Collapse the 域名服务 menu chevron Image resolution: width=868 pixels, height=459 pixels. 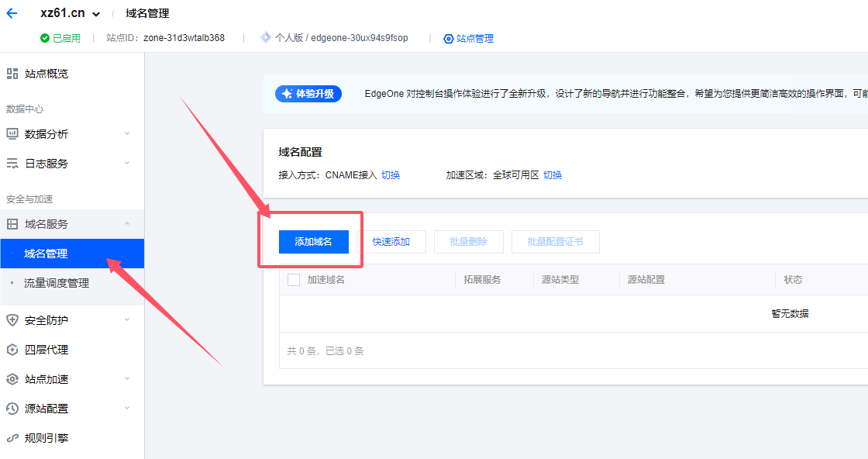pos(127,224)
